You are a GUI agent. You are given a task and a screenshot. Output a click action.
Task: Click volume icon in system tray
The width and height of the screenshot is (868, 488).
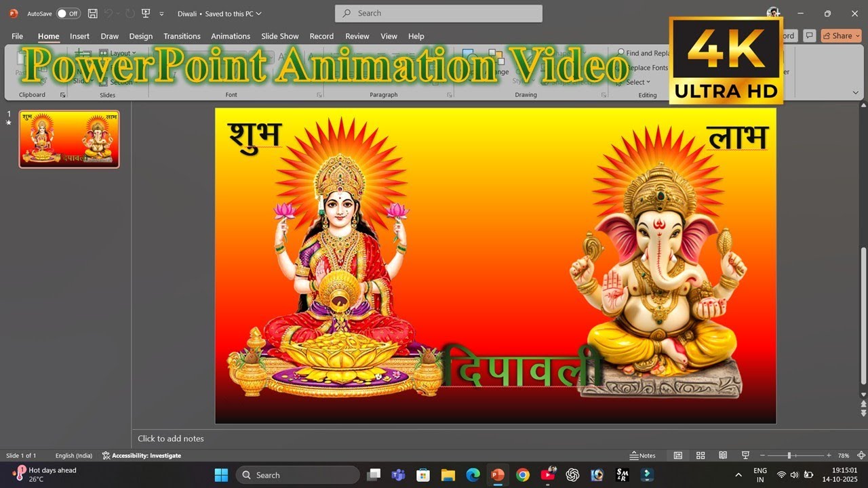[794, 474]
